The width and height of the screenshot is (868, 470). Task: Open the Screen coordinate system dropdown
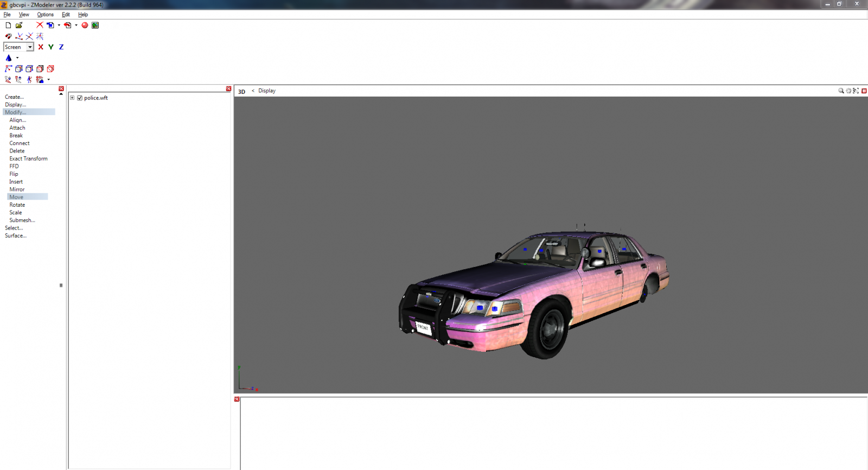pos(30,47)
